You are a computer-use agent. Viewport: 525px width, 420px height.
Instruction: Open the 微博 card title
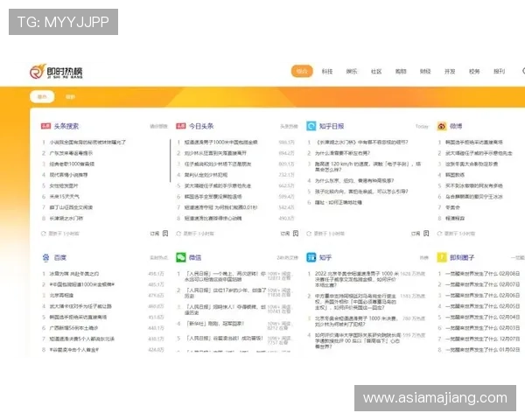click(x=456, y=126)
